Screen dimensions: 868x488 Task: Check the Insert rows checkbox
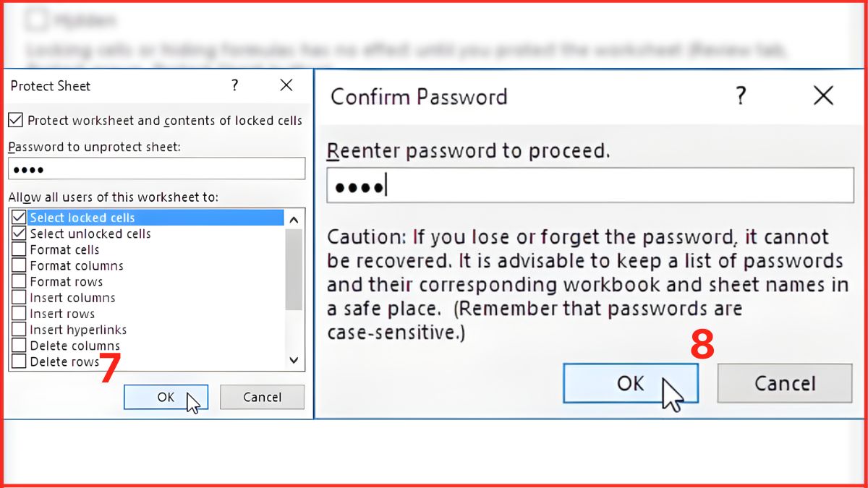click(x=19, y=313)
